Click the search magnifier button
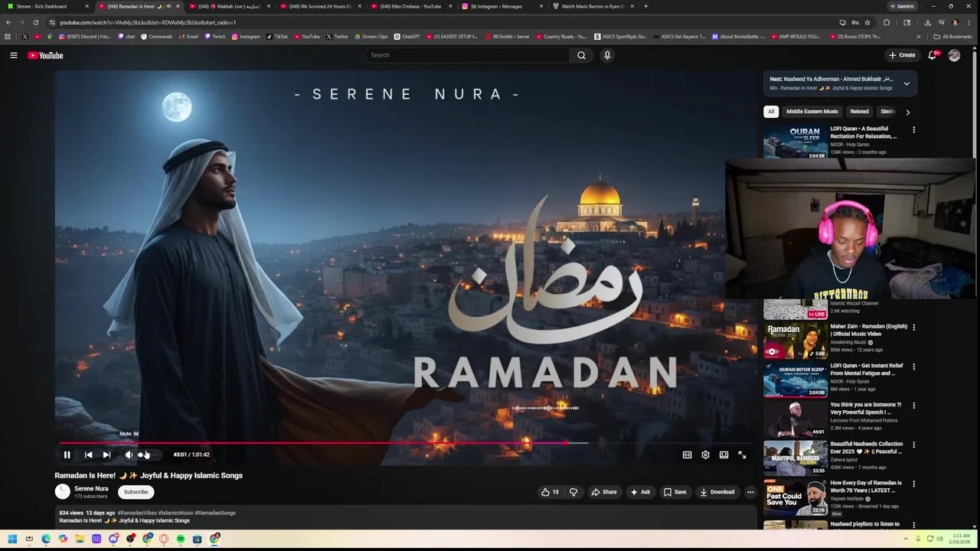980x551 pixels. [x=581, y=55]
